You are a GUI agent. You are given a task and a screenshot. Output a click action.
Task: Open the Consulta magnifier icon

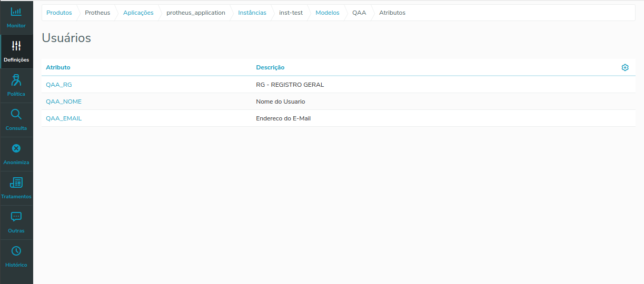(16, 114)
